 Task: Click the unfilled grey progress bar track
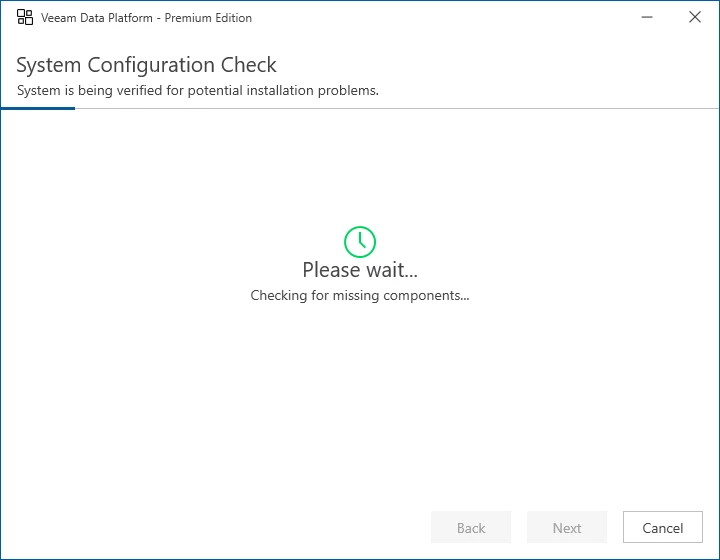(x=400, y=108)
